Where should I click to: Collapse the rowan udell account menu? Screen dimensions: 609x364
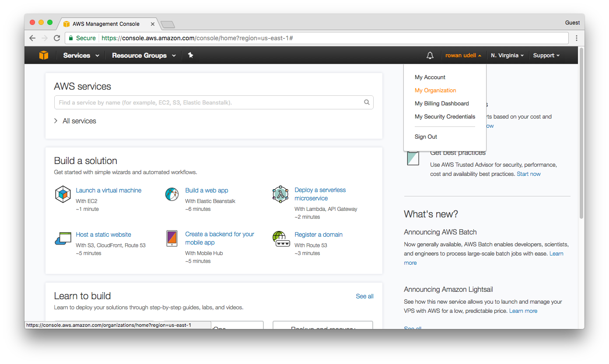coord(463,56)
